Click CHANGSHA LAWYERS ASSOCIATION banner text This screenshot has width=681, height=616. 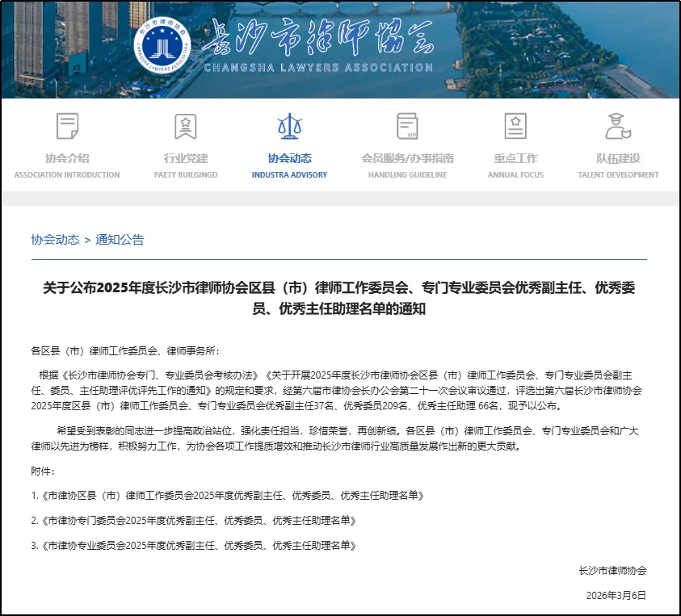[x=318, y=68]
